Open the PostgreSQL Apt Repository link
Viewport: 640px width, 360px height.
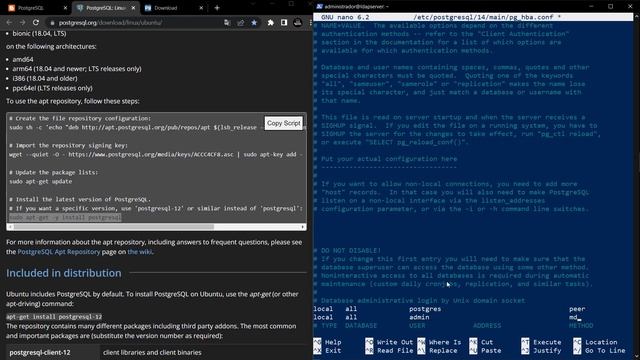click(59, 252)
